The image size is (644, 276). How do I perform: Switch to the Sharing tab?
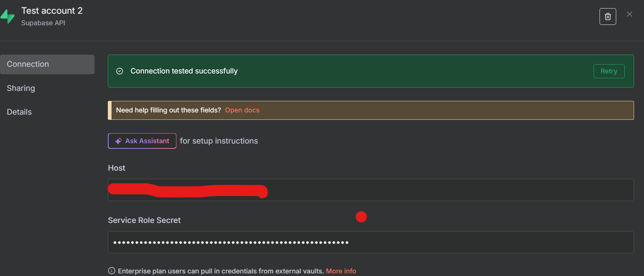click(x=21, y=88)
